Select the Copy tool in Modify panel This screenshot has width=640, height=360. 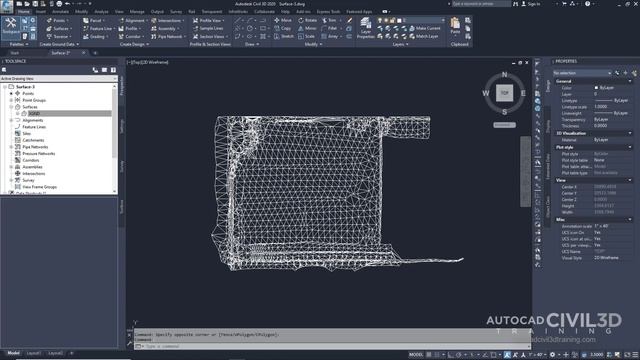(x=283, y=29)
